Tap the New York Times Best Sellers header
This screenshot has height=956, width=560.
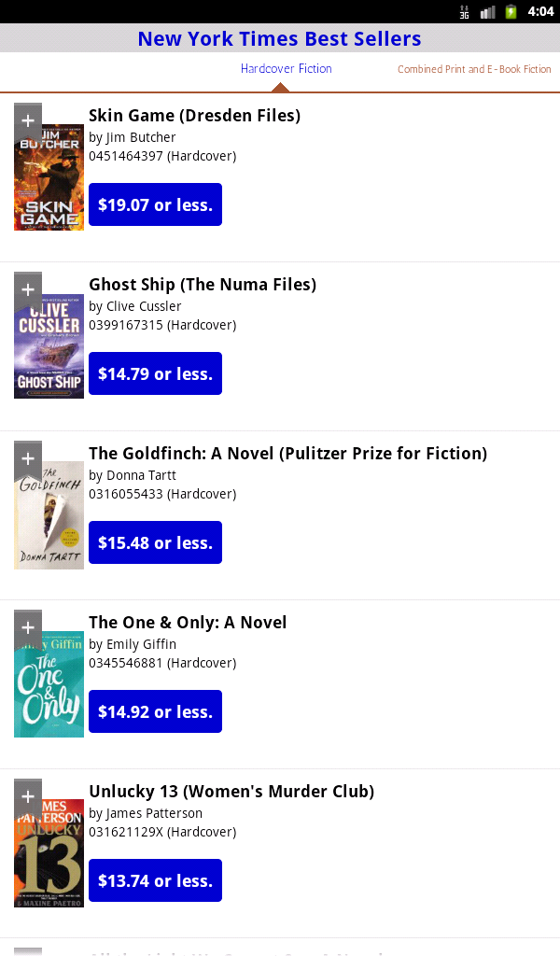280,38
